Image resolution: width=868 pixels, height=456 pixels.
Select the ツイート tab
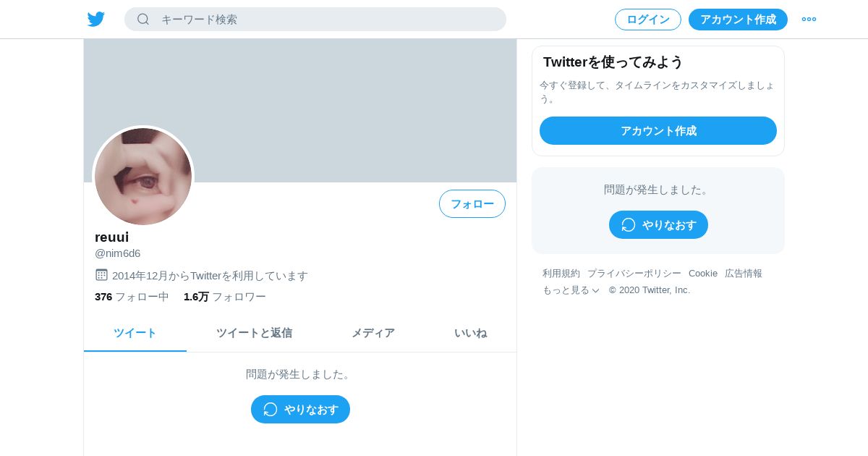tap(135, 333)
